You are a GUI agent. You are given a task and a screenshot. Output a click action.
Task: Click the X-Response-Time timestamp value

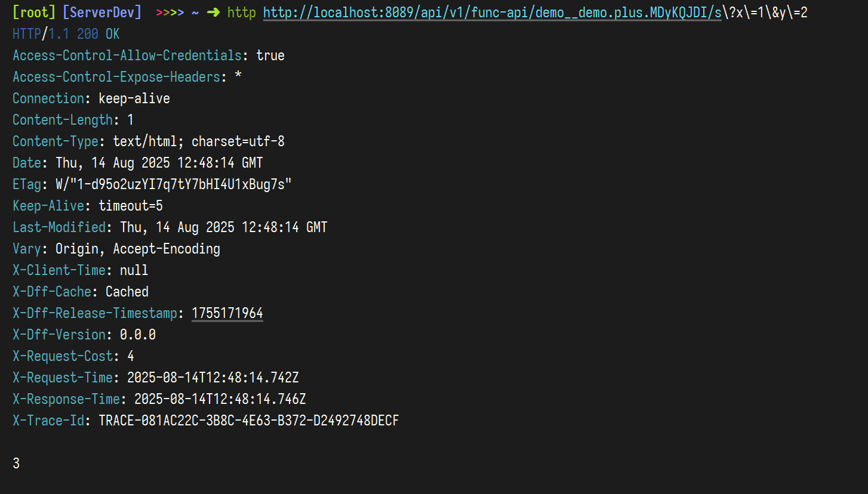(220, 399)
